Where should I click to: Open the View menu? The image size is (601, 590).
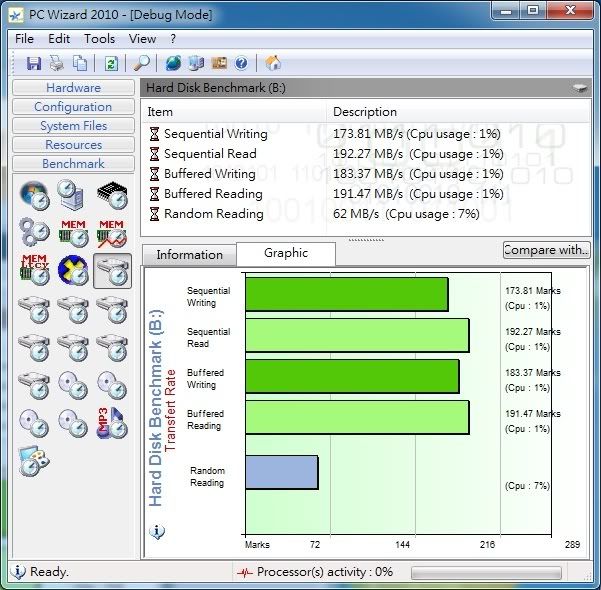tap(142, 39)
